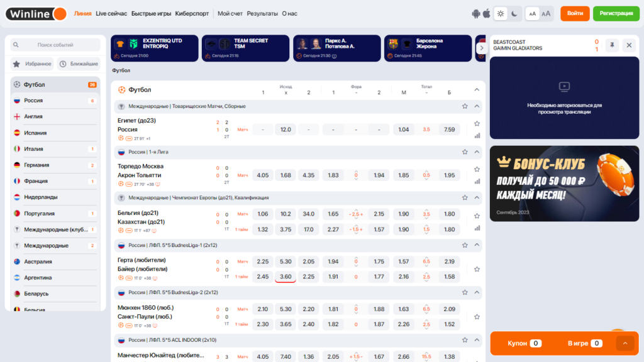Favorite Герта (любители) match star

[477, 269]
